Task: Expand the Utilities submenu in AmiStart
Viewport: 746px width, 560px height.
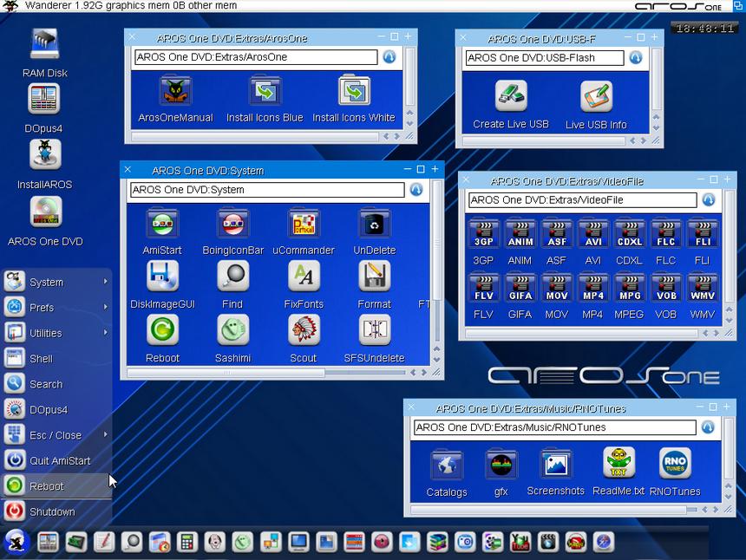Action: 56,333
